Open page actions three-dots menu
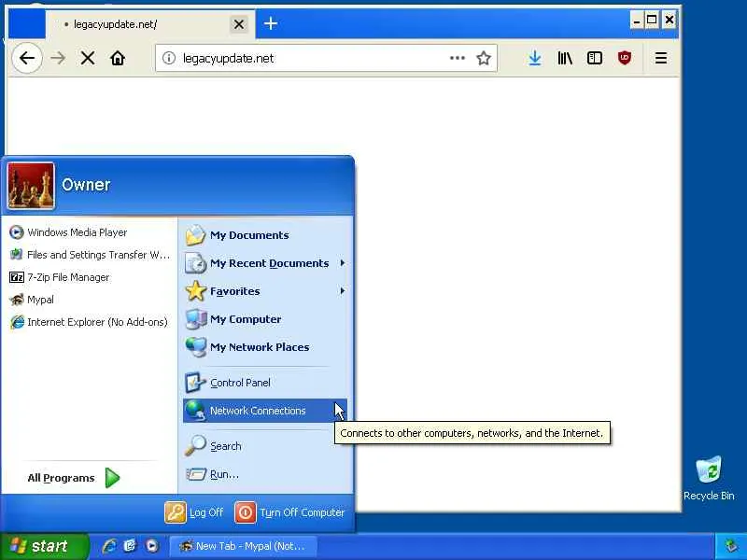Screen dimensions: 747x560 click(457, 58)
